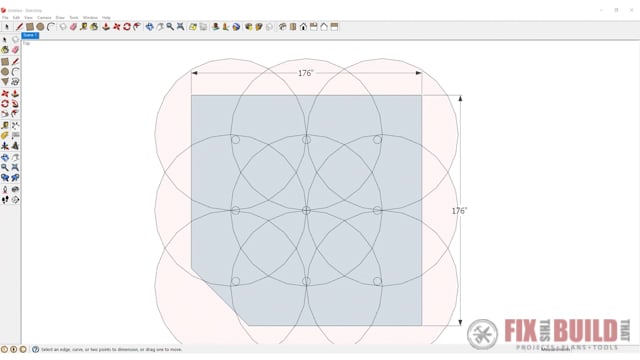Activate Move tool in left toolbar
The height and width of the screenshot is (360, 640).
[x=5, y=93]
